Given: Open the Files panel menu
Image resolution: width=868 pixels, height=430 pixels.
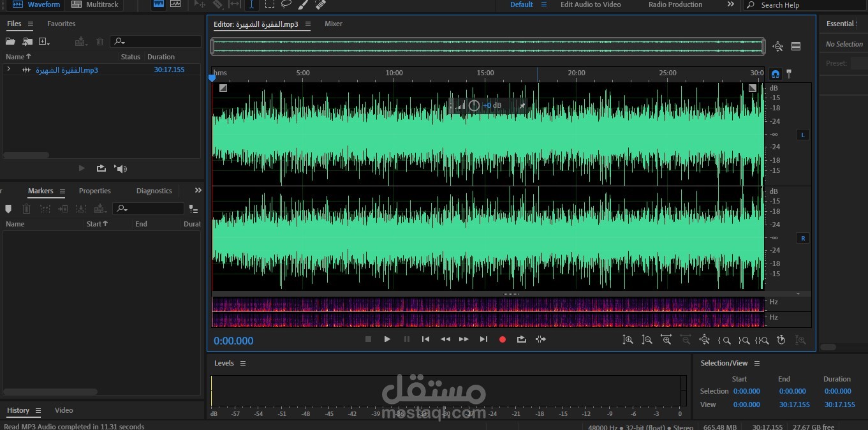Looking at the screenshot, I should tap(30, 24).
